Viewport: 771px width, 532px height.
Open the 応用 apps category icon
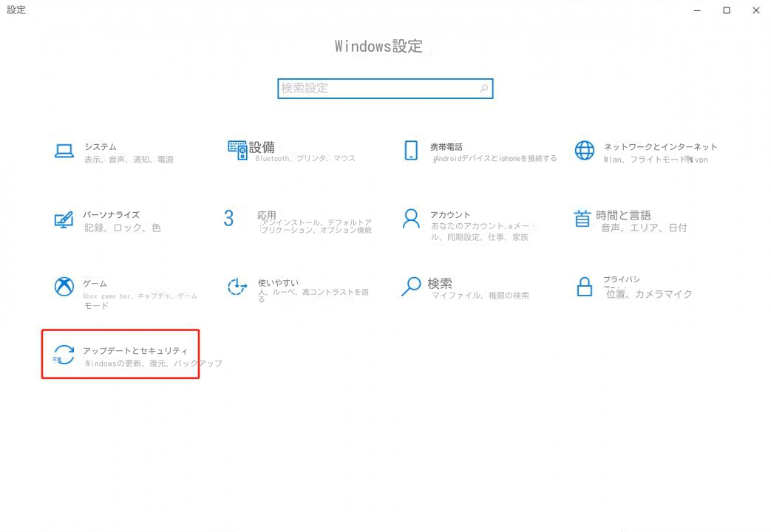tap(229, 218)
